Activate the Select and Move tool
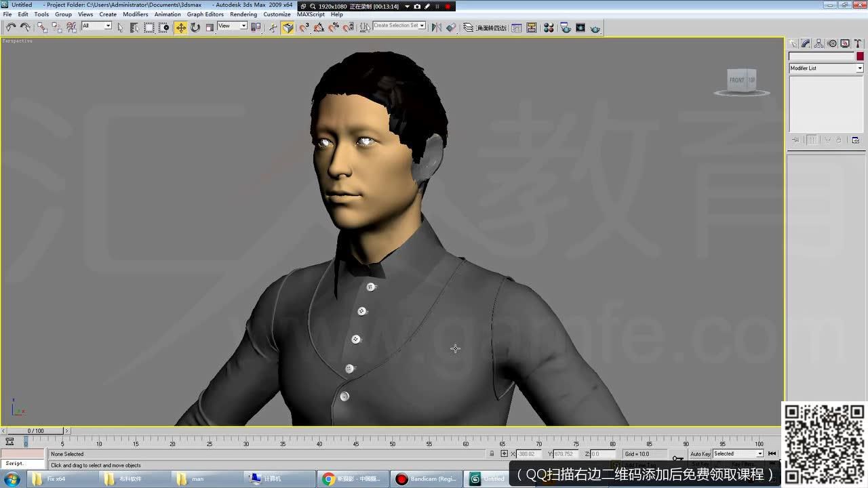The width and height of the screenshot is (868, 488). tap(181, 28)
